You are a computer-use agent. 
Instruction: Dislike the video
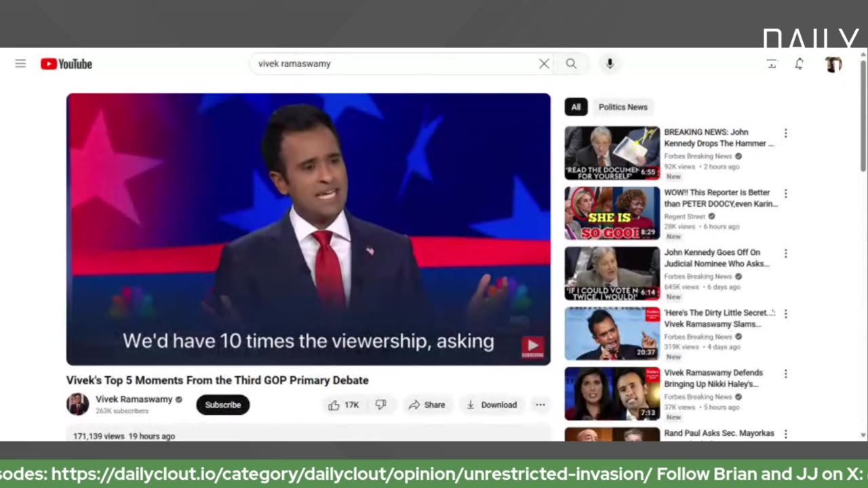pos(381,405)
